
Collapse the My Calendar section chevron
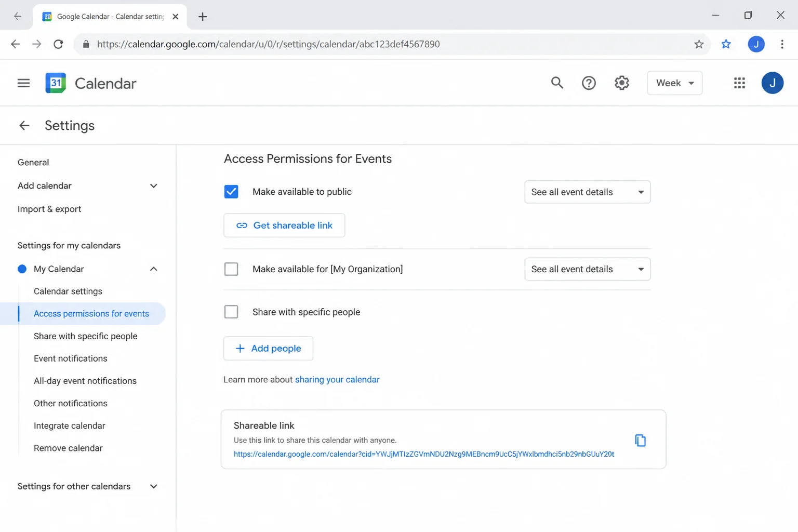(153, 269)
